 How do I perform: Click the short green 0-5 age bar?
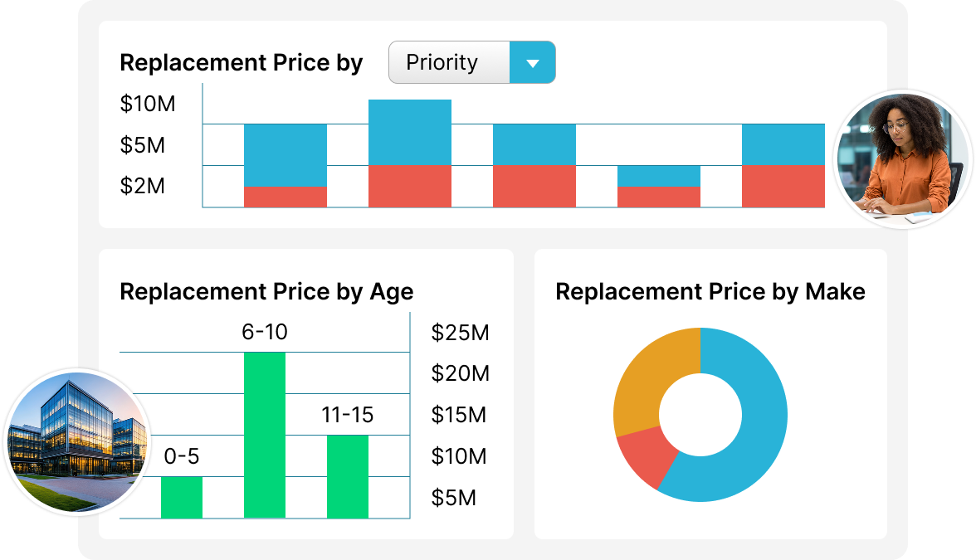182,497
